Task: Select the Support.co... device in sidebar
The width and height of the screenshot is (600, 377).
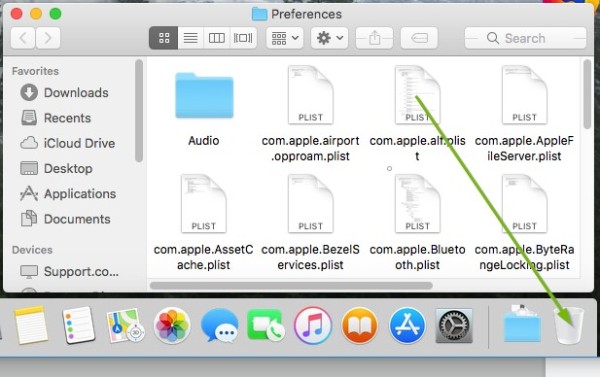Action: click(69, 271)
